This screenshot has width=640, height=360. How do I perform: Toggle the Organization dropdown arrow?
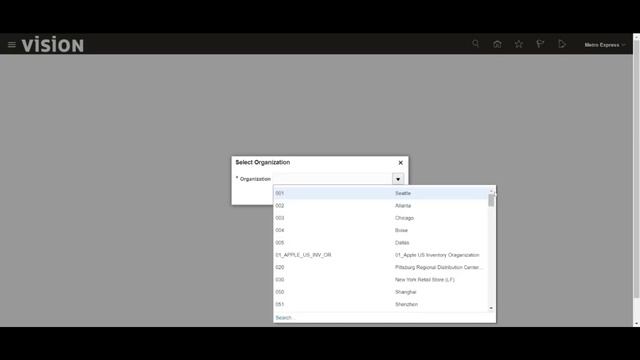pyautogui.click(x=398, y=179)
